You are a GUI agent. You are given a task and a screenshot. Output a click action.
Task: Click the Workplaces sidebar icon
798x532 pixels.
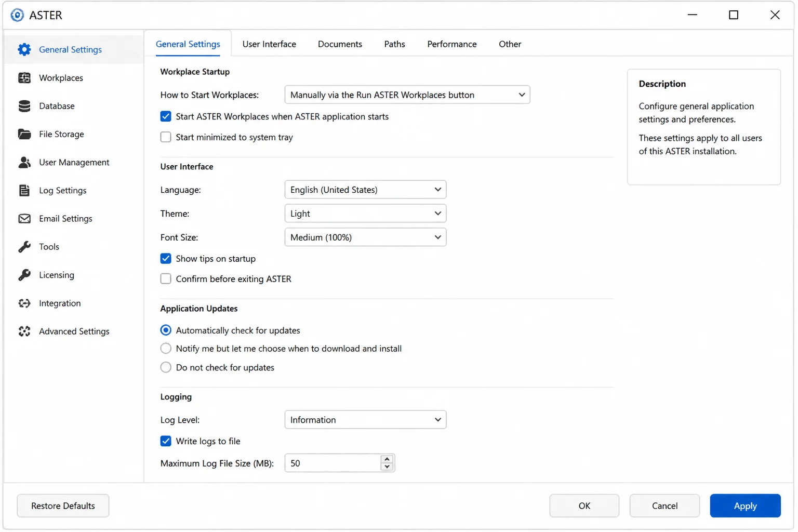coord(24,78)
